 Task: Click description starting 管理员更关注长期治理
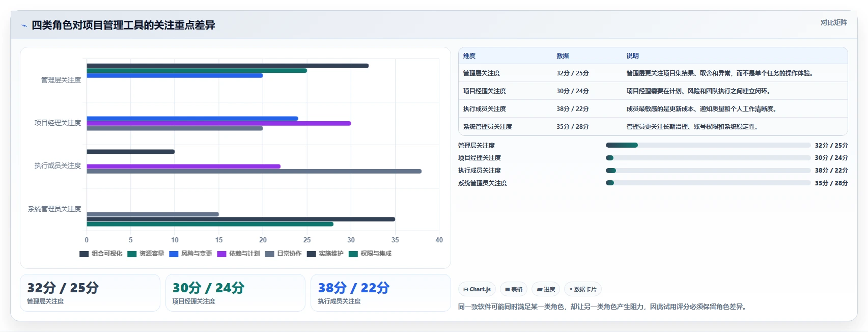[693, 127]
